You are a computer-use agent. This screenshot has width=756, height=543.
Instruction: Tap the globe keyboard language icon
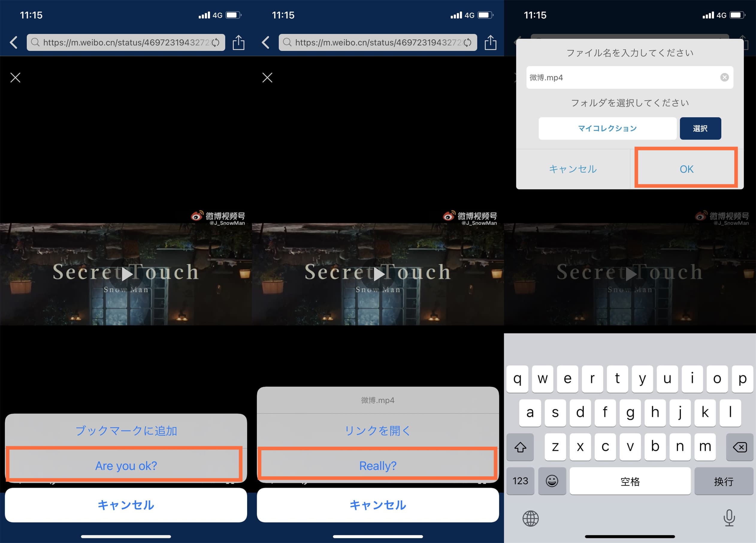pyautogui.click(x=530, y=518)
